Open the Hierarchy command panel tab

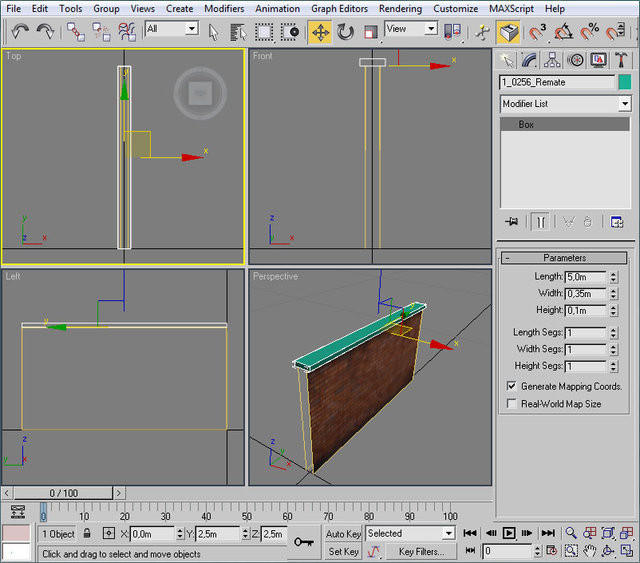pyautogui.click(x=553, y=60)
